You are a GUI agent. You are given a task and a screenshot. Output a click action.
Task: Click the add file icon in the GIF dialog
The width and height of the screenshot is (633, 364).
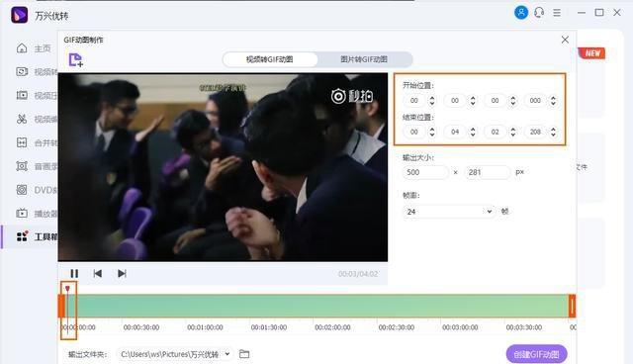click(x=75, y=60)
